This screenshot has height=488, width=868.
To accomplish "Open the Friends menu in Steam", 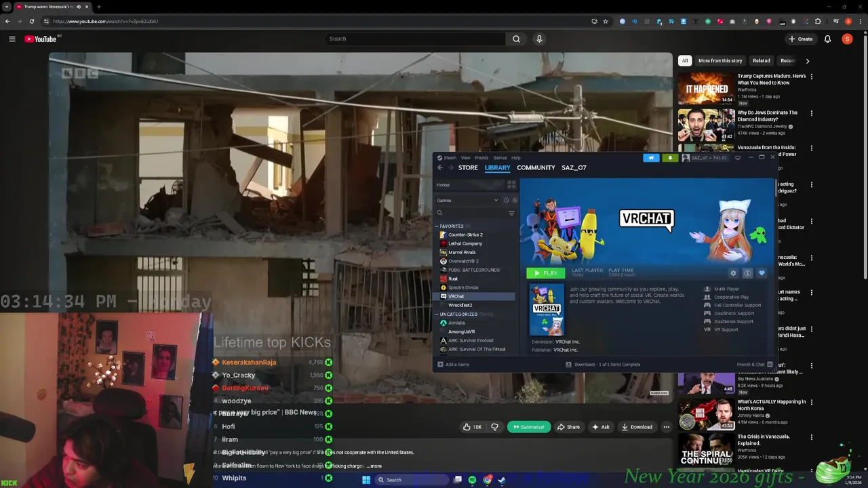I will coord(481,158).
